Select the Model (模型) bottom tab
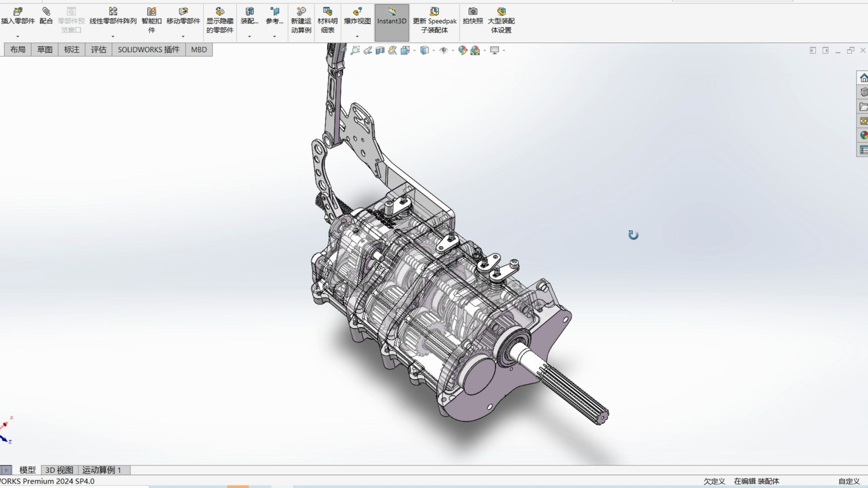 click(x=27, y=470)
